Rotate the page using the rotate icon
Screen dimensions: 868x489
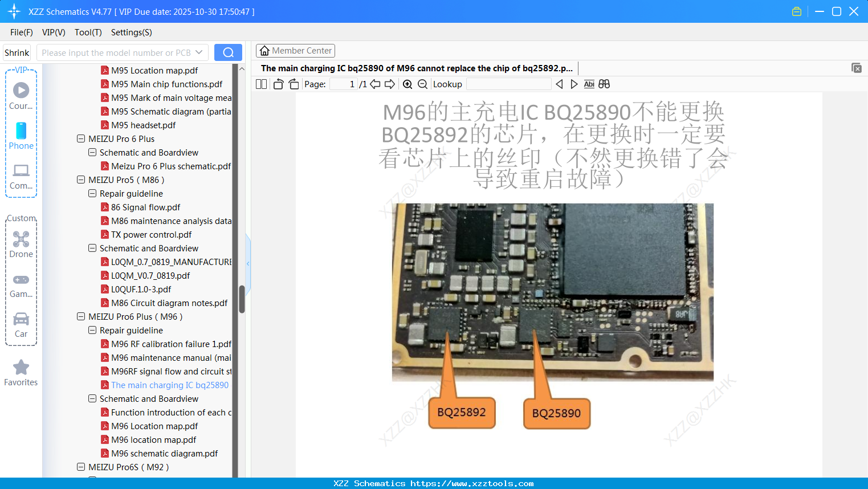(x=278, y=84)
